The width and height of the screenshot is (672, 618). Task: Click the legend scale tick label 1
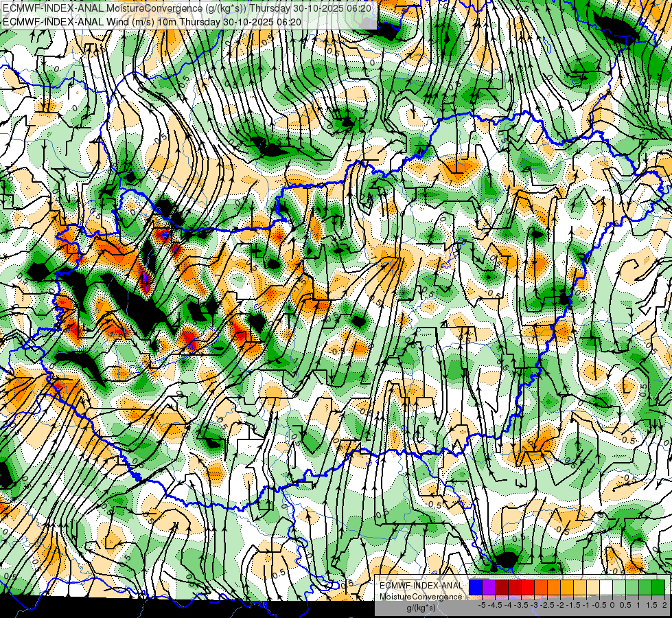(x=638, y=605)
